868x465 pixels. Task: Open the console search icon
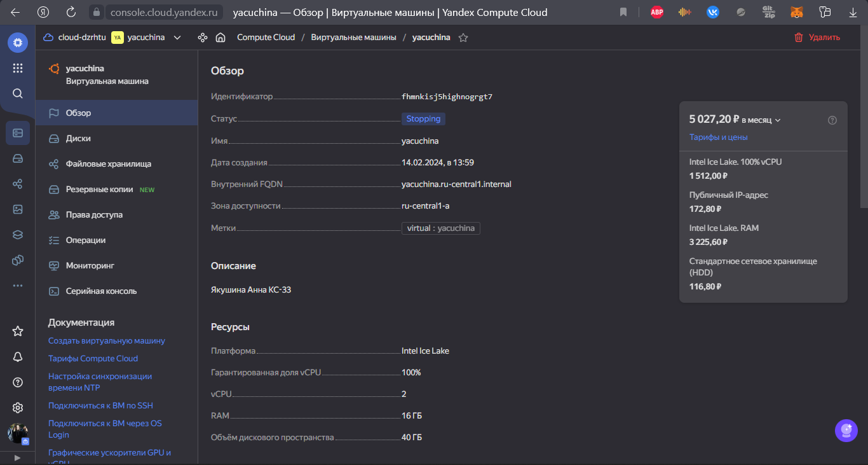click(18, 94)
